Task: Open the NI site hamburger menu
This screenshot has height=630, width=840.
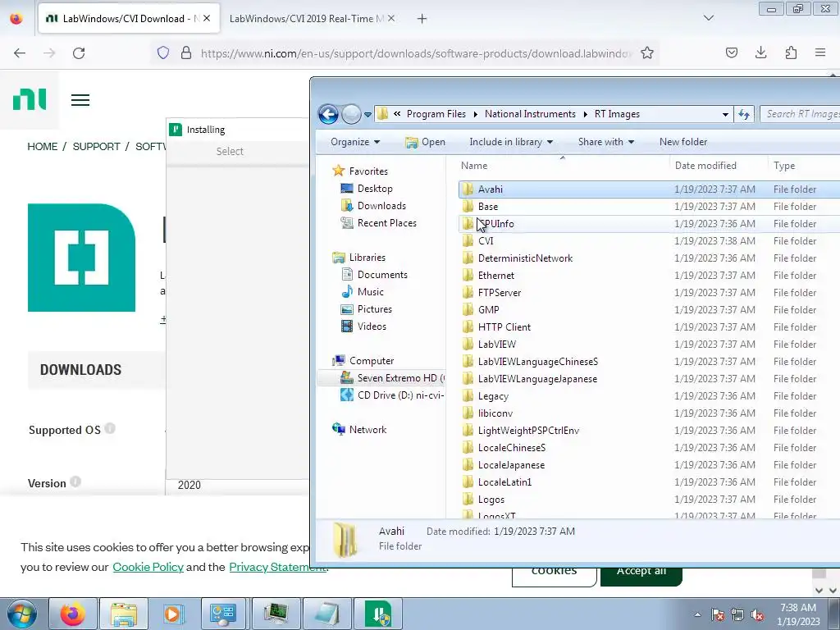Action: [x=80, y=100]
